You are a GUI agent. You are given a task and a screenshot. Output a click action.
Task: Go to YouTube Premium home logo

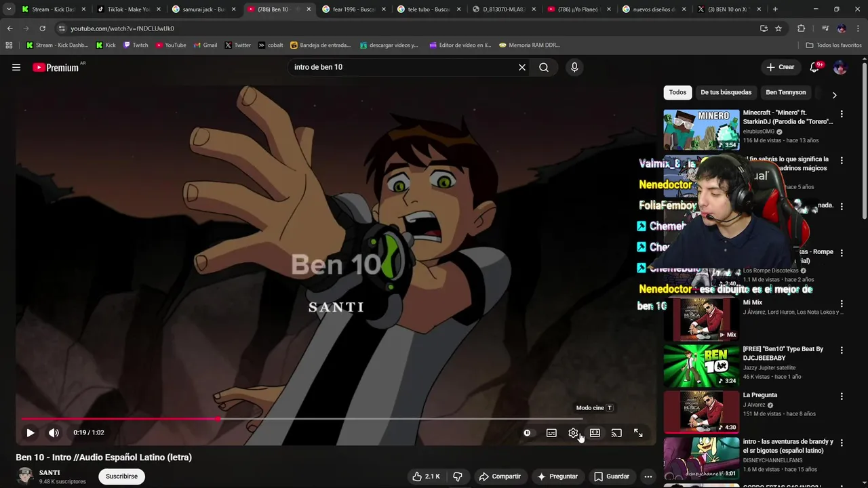coord(57,67)
